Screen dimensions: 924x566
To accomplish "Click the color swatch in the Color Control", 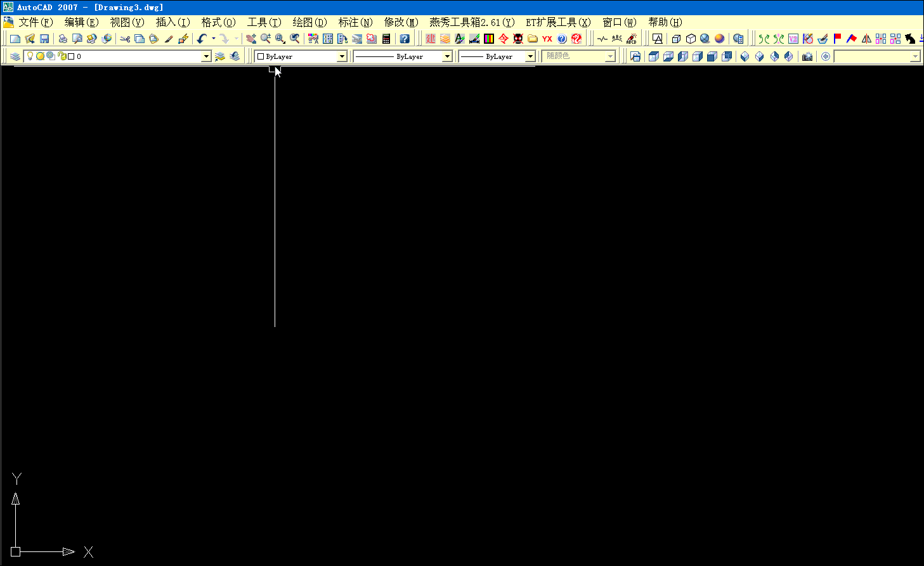I will pyautogui.click(x=261, y=56).
